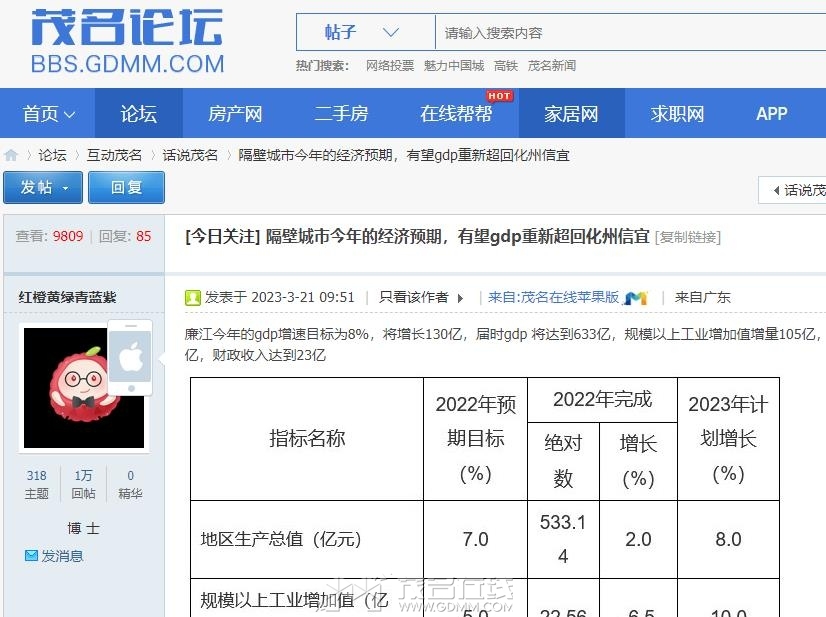Click the Apple phone badge on avatar
The image size is (826, 617).
tap(130, 357)
